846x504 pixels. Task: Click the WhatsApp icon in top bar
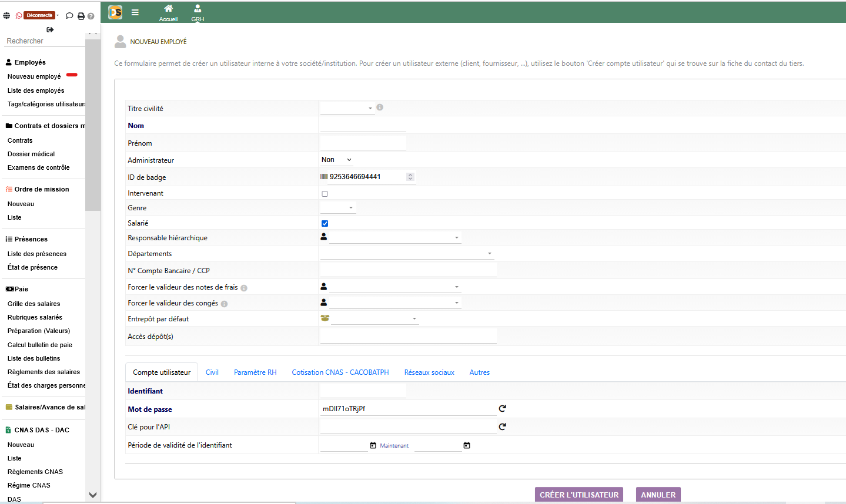click(19, 16)
